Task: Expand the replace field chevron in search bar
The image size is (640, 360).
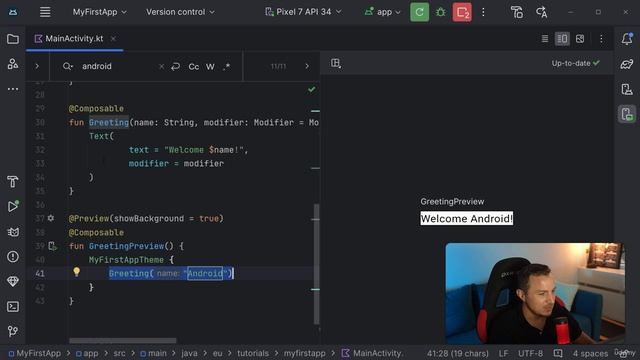Action: pyautogui.click(x=37, y=66)
